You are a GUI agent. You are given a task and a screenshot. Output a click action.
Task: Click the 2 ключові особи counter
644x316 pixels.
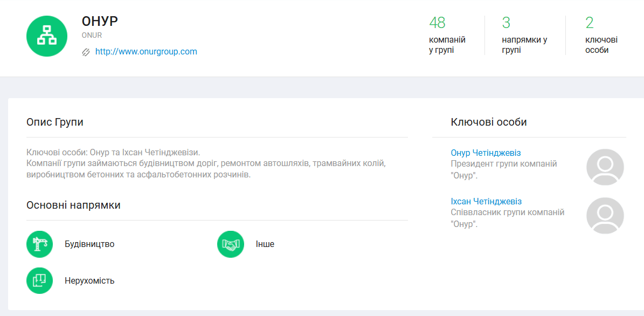[x=590, y=23]
